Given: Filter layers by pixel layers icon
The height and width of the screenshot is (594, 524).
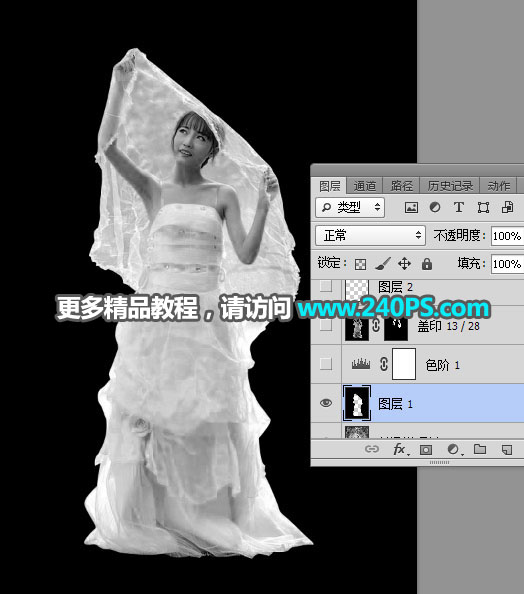Looking at the screenshot, I should pyautogui.click(x=411, y=207).
